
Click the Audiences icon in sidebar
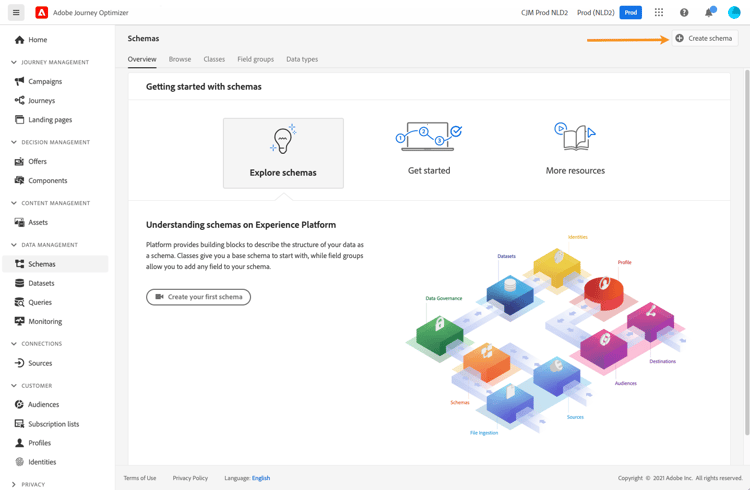point(19,404)
